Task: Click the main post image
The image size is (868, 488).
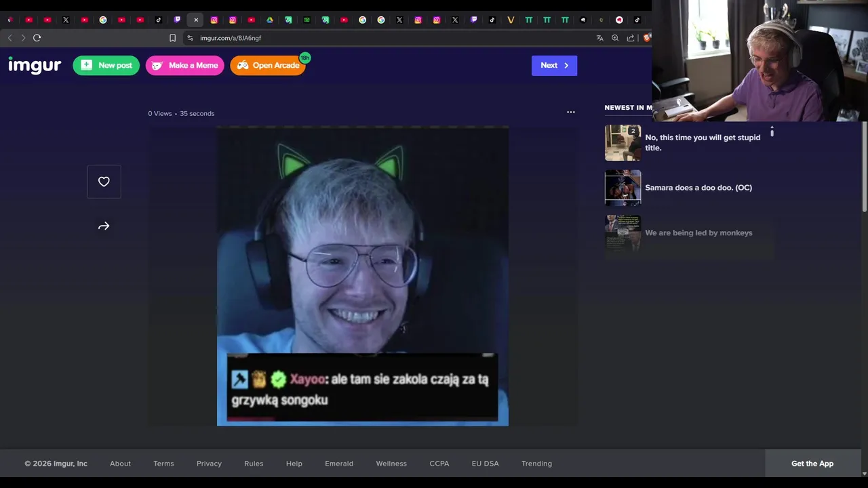Action: tap(363, 276)
